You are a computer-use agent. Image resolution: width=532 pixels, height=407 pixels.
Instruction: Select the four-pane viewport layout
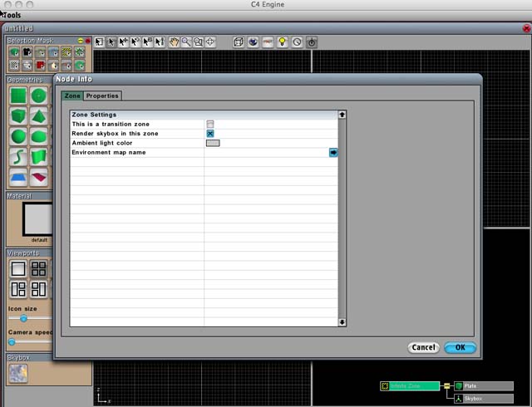click(38, 268)
